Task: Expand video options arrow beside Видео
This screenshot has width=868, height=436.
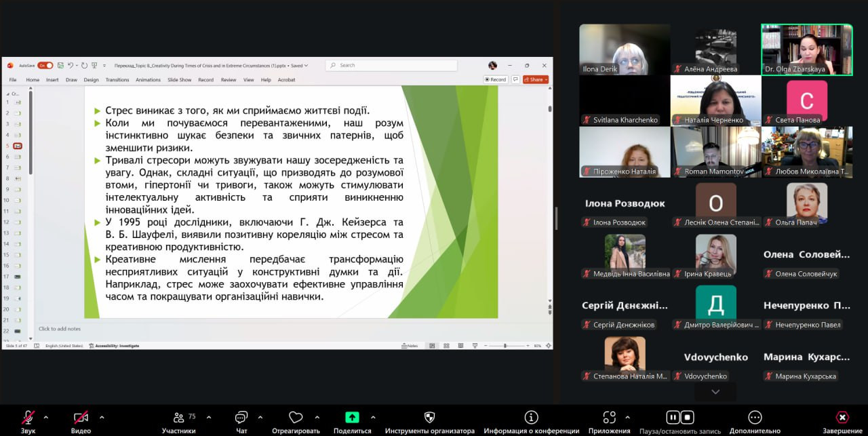Action: pyautogui.click(x=102, y=417)
